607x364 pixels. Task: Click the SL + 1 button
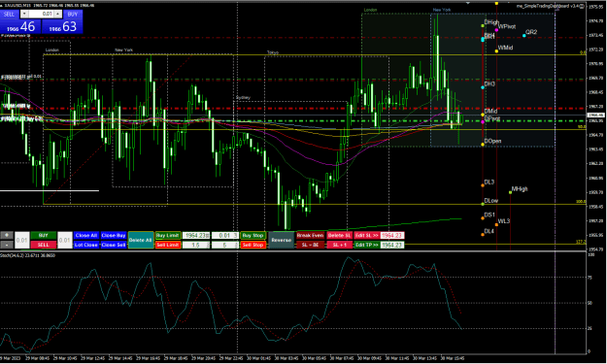click(339, 245)
